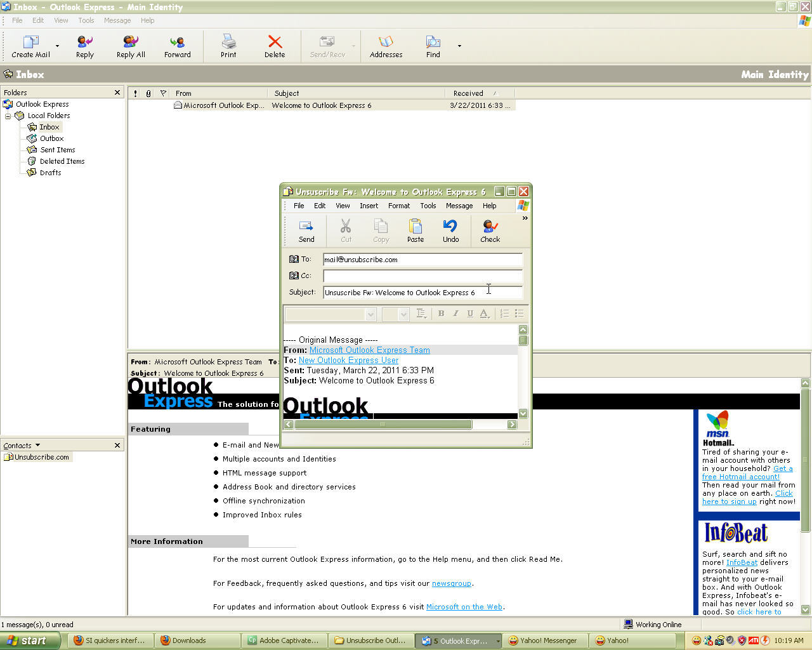Image resolution: width=812 pixels, height=650 pixels.
Task: Switch to Yahoo! Messenger taskbar button
Action: (x=545, y=640)
